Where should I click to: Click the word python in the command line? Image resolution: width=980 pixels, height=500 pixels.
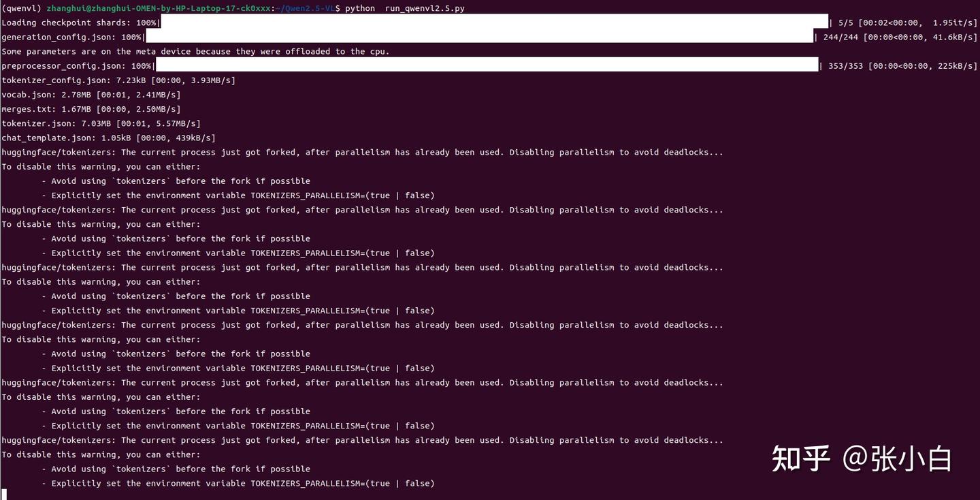pos(360,8)
